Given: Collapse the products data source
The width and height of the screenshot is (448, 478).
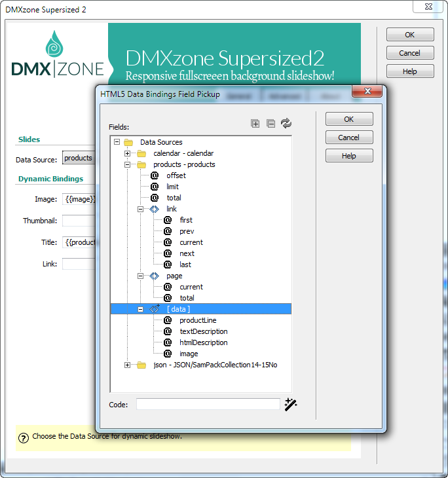Looking at the screenshot, I should click(128, 164).
